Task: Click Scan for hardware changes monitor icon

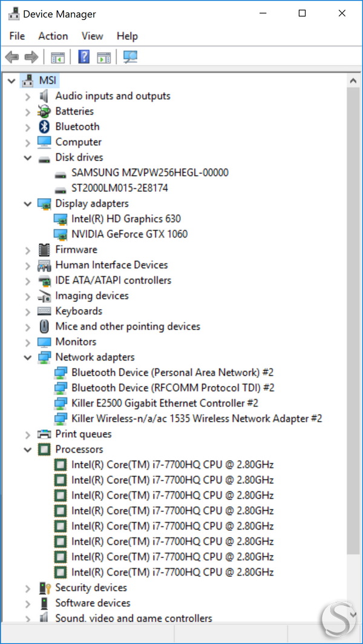Action: coord(131,57)
